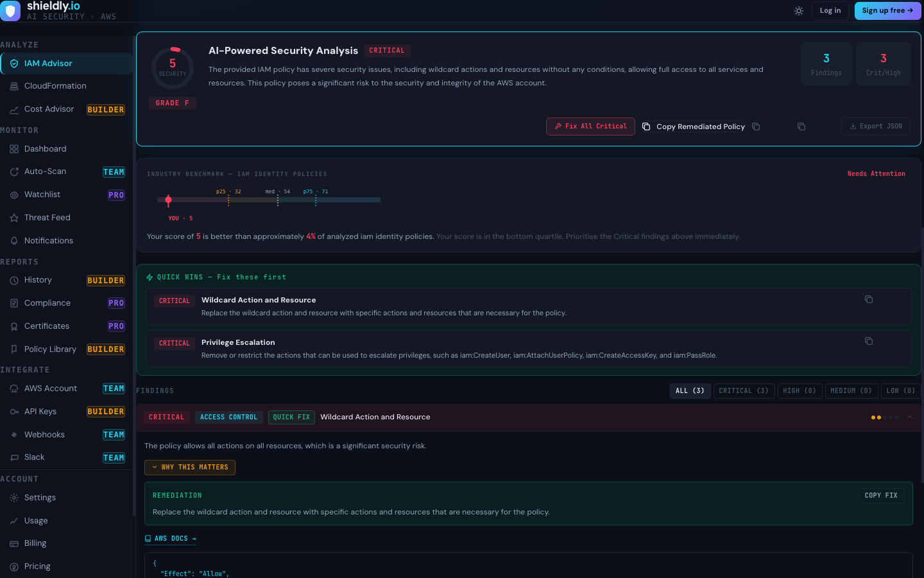Image resolution: width=924 pixels, height=578 pixels.
Task: Click the 3 Findings stat card
Action: pos(826,64)
